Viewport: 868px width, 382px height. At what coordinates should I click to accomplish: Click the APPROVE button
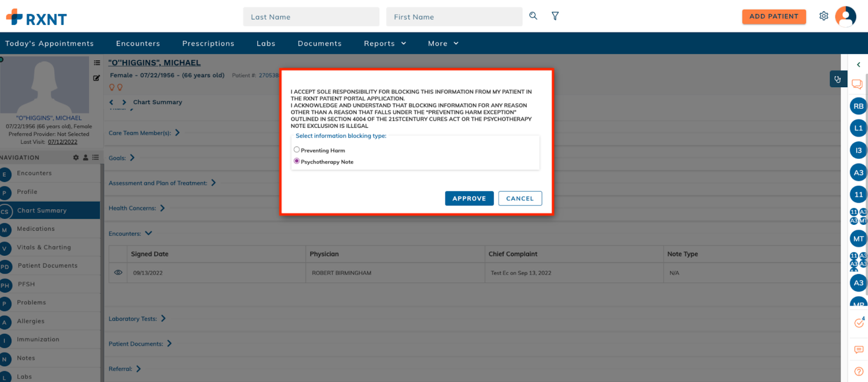(x=469, y=198)
